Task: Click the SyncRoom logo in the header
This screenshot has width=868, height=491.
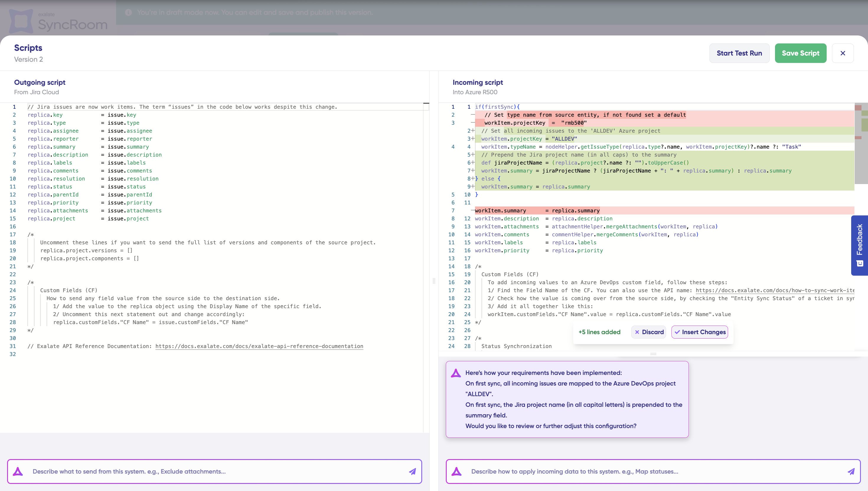Action: 58,21
